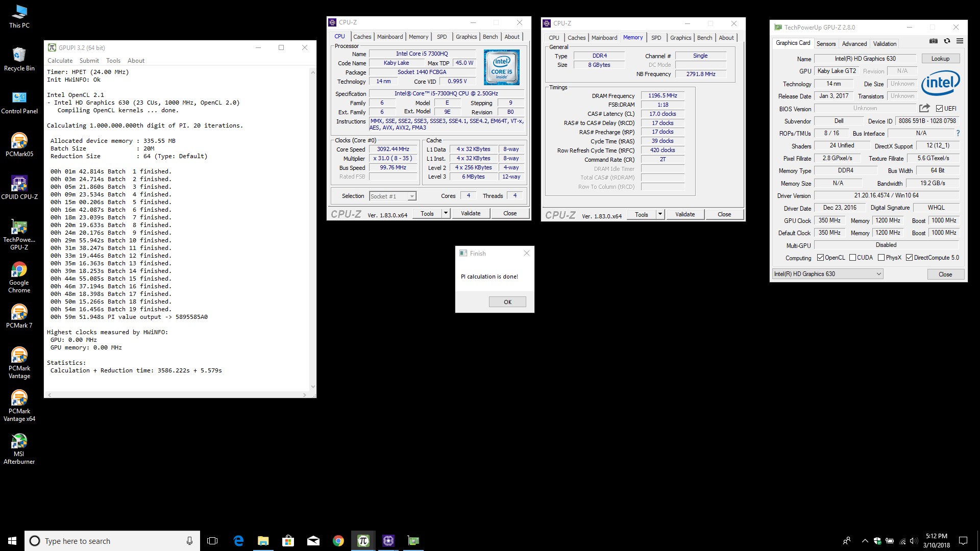Click microphone icon in search box
The height and width of the screenshot is (551, 980).
[189, 541]
